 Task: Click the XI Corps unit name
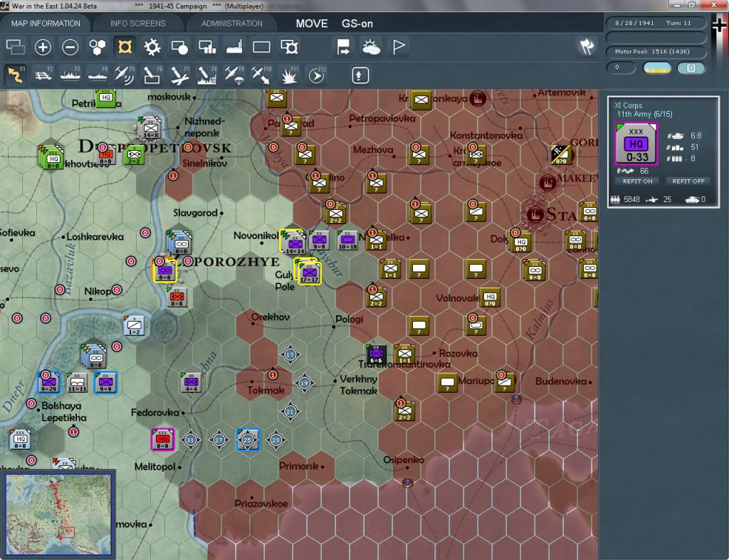click(628, 105)
